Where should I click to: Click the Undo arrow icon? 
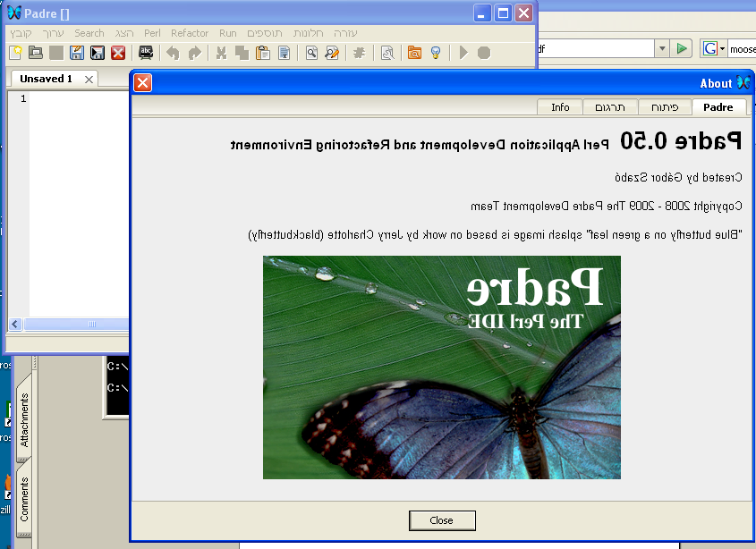tap(173, 52)
